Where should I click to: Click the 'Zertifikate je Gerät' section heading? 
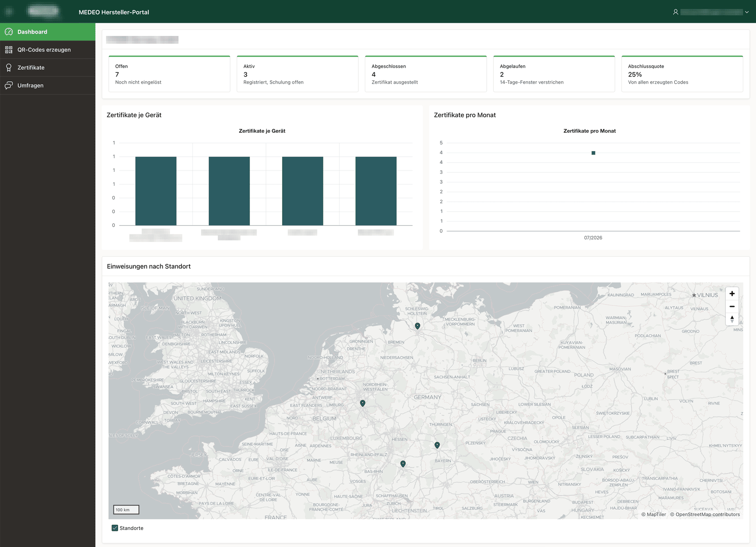(x=134, y=115)
